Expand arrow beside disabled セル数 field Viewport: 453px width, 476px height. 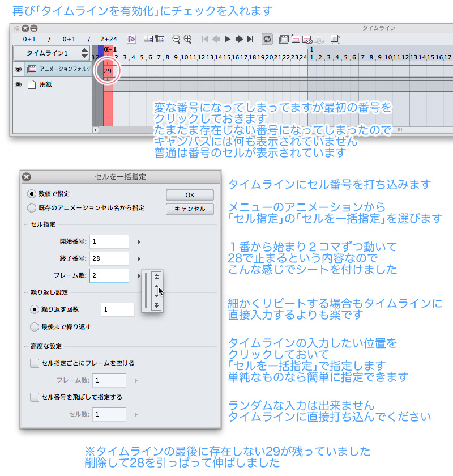click(136, 414)
